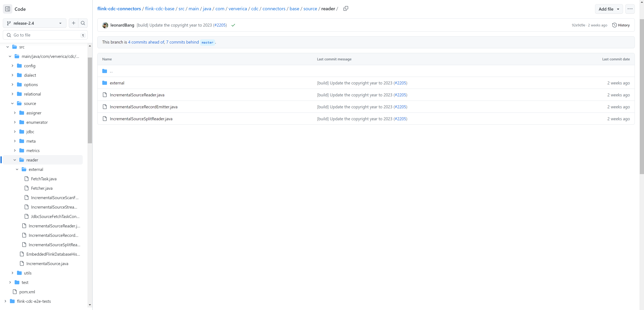Go to flink-cdc-connectors breadcrumb link
This screenshot has width=644, height=310.
coord(119,9)
